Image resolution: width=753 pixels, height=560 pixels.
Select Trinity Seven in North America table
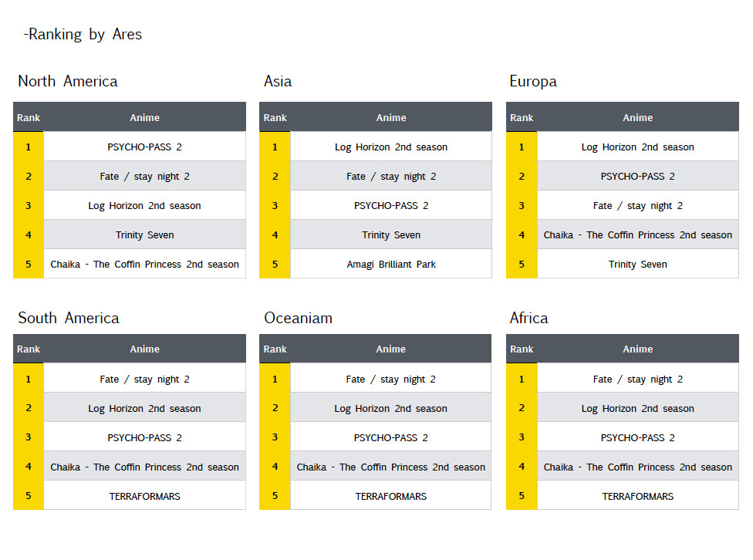click(144, 234)
